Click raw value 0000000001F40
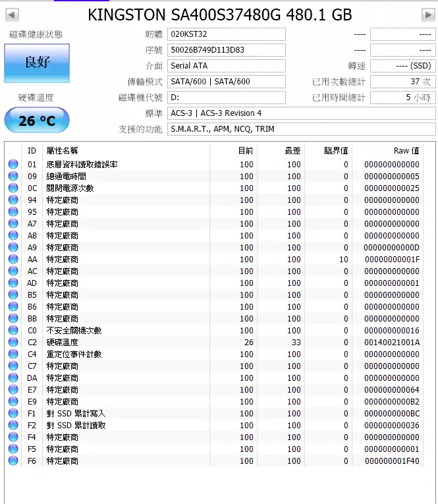The image size is (438, 504). click(392, 461)
